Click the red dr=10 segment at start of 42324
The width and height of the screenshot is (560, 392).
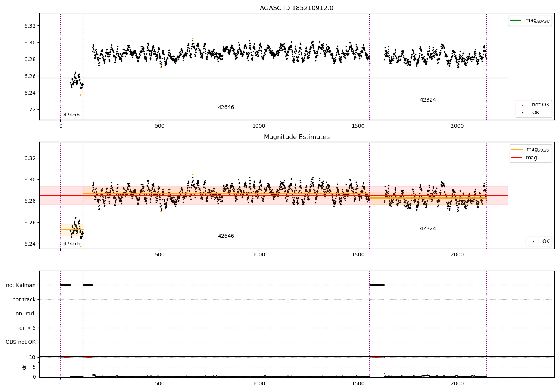coord(377,358)
